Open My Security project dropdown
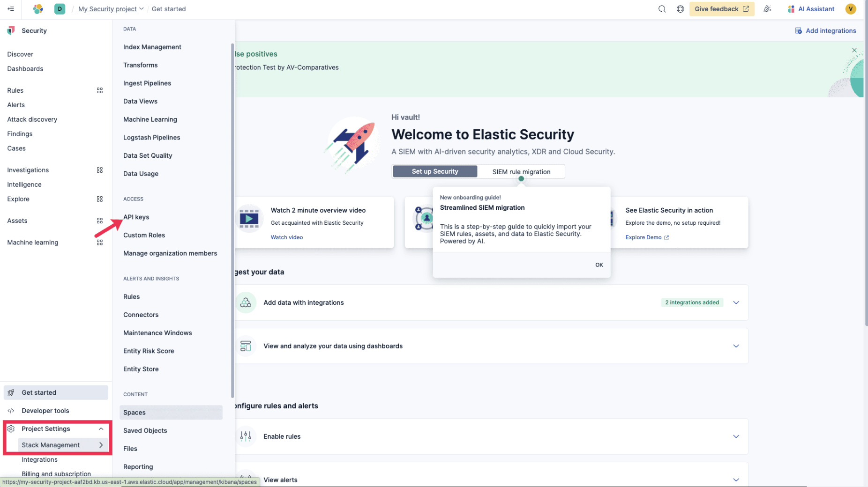 [x=111, y=9]
